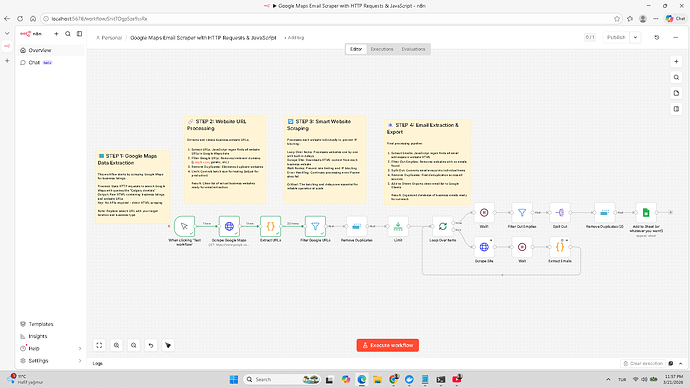
Task: Open the Remove Duplicates node before Limit
Action: pyautogui.click(x=357, y=226)
